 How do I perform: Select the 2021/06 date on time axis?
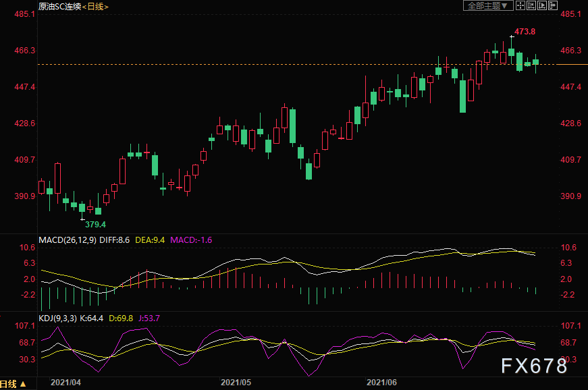click(381, 382)
